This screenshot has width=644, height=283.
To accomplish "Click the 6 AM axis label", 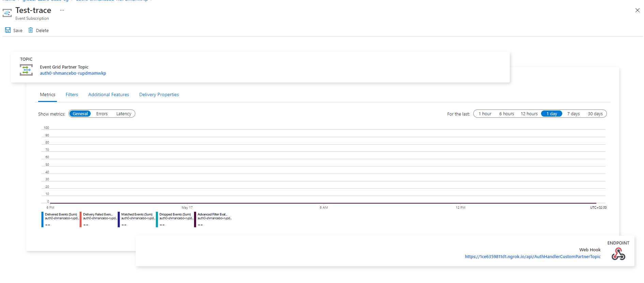I will click(x=324, y=207).
